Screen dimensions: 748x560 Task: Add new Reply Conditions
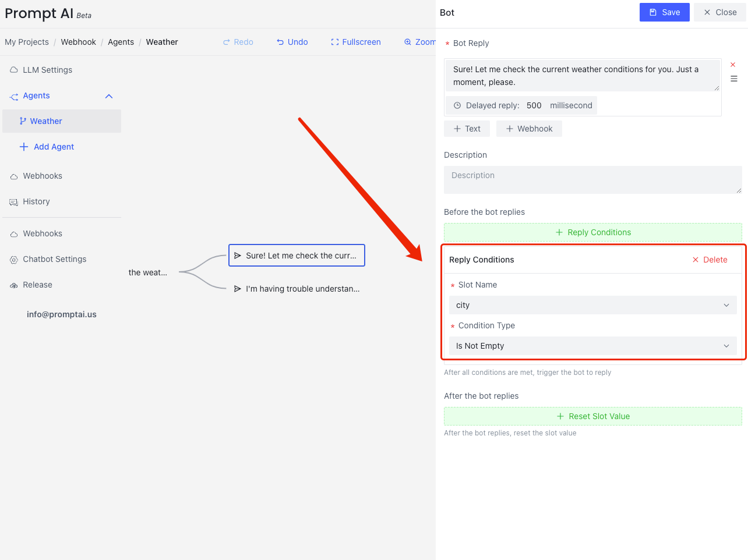point(593,232)
